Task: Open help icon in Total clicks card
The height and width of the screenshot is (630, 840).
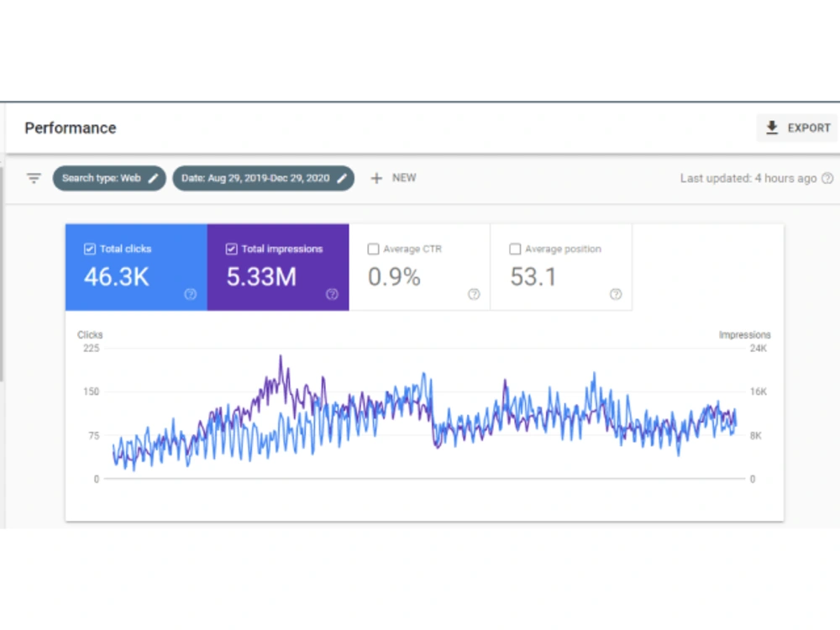Action: (x=190, y=293)
